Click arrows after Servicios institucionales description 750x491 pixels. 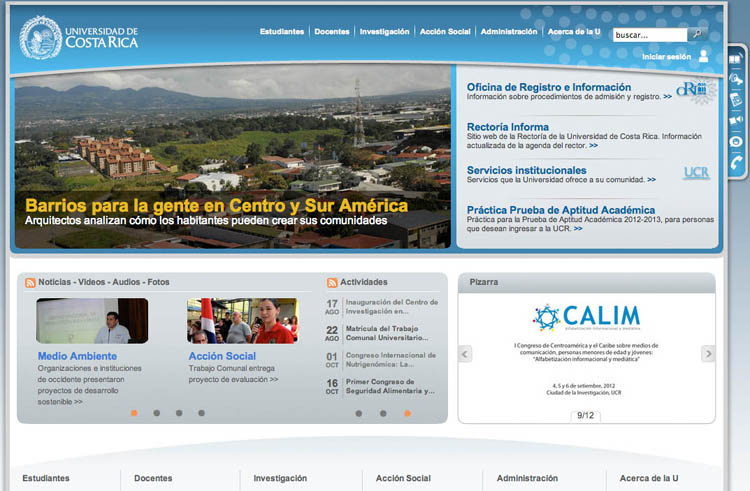pyautogui.click(x=651, y=180)
